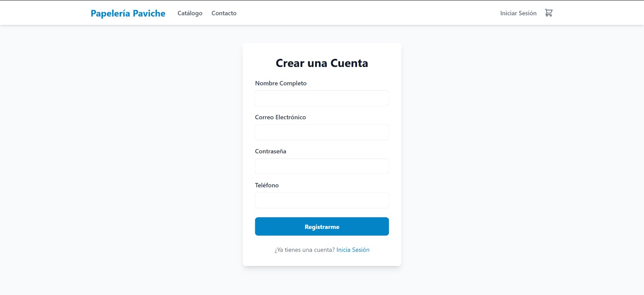
Task: Click Iniciar Sesión in the header
Action: [518, 13]
